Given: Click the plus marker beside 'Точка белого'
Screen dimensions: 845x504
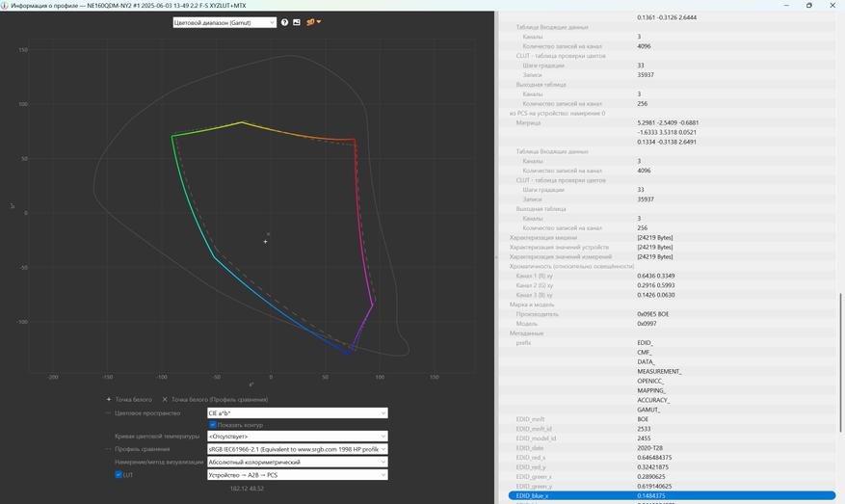Looking at the screenshot, I should pyautogui.click(x=109, y=399).
